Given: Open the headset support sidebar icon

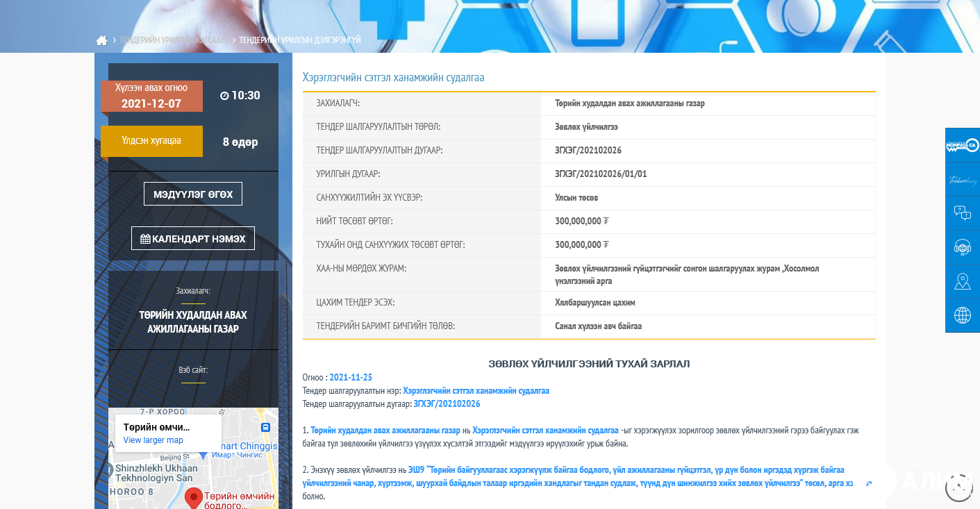Looking at the screenshot, I should (962, 247).
